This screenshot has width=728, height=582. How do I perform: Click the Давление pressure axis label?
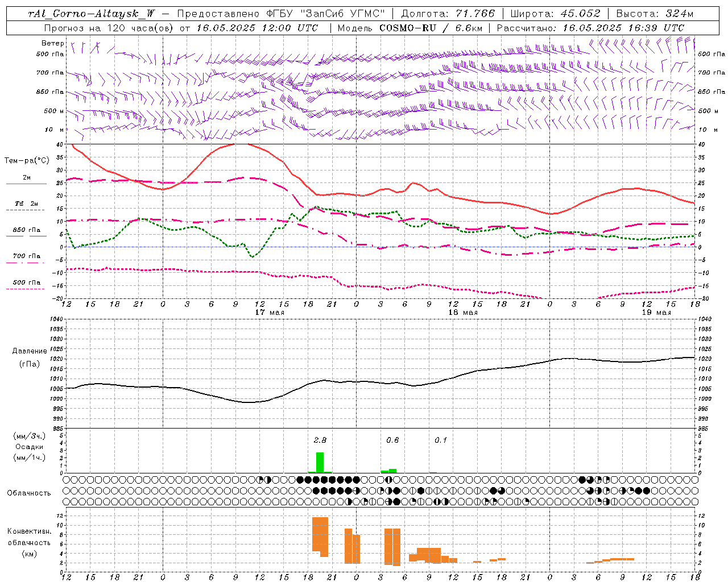pyautogui.click(x=30, y=351)
